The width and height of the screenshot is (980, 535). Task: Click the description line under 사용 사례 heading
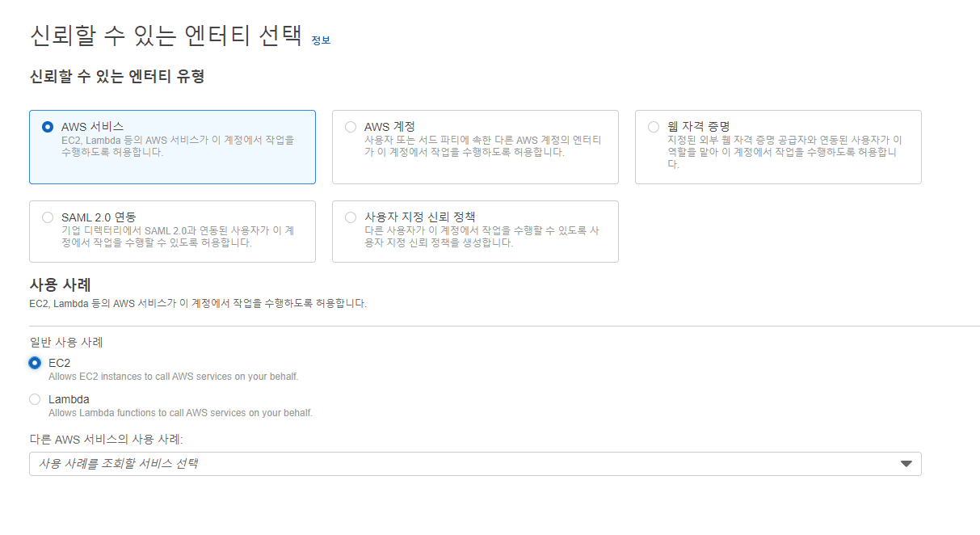[x=198, y=304]
